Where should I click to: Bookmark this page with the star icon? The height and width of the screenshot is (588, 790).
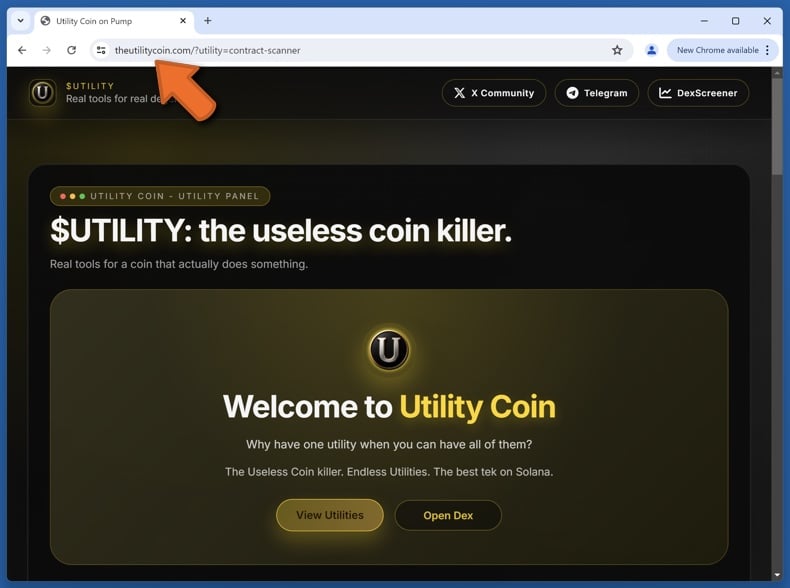click(x=617, y=50)
